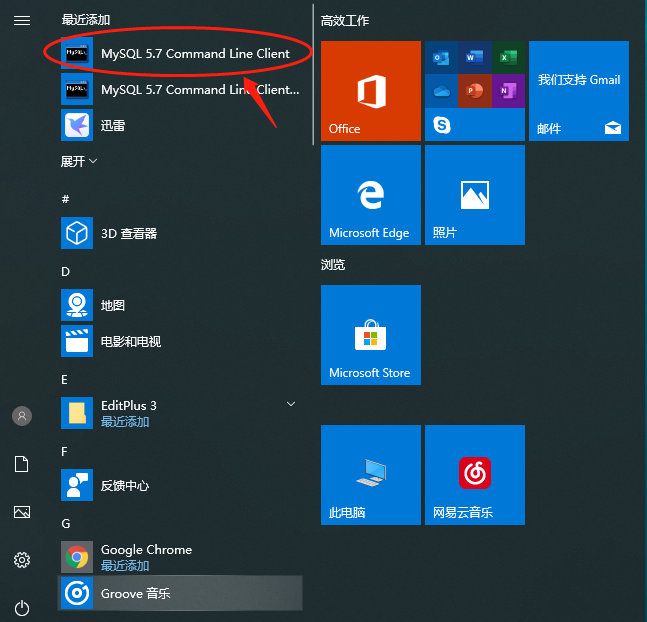Open the user account icon
The height and width of the screenshot is (622, 647).
pos(22,416)
